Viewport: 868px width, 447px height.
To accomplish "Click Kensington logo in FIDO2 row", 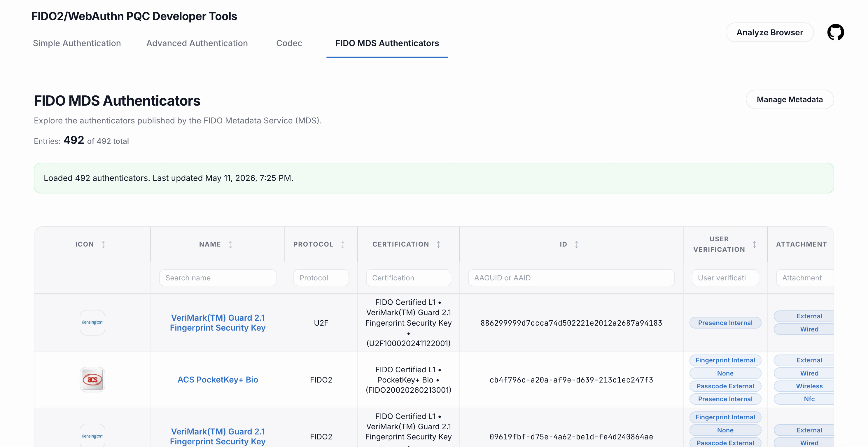I will coord(92,436).
